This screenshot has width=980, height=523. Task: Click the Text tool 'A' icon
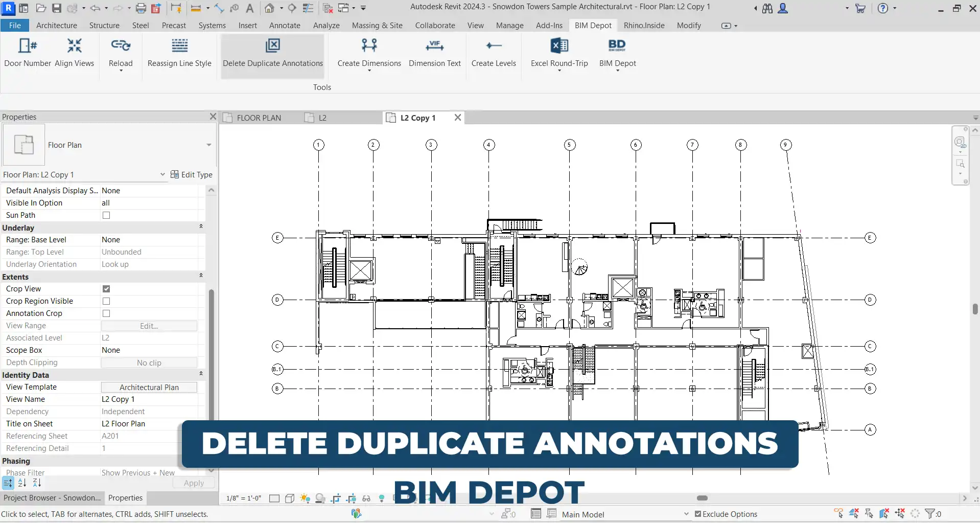[250, 8]
